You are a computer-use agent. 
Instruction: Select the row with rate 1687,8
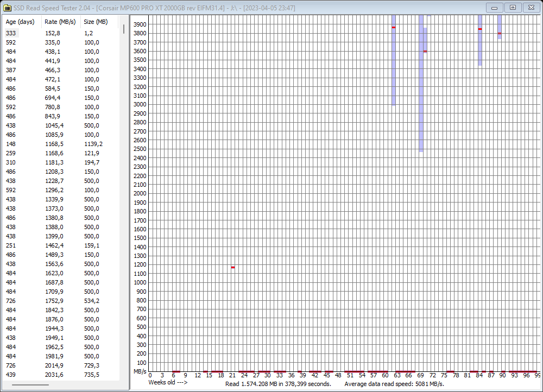coord(61,282)
